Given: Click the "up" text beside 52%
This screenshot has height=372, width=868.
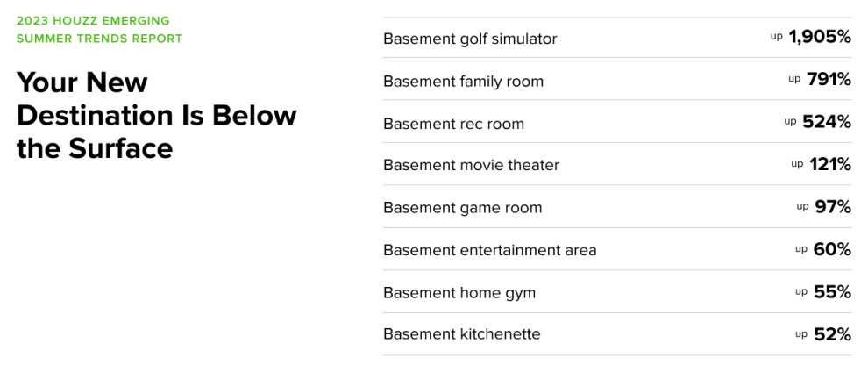Looking at the screenshot, I should (x=800, y=333).
